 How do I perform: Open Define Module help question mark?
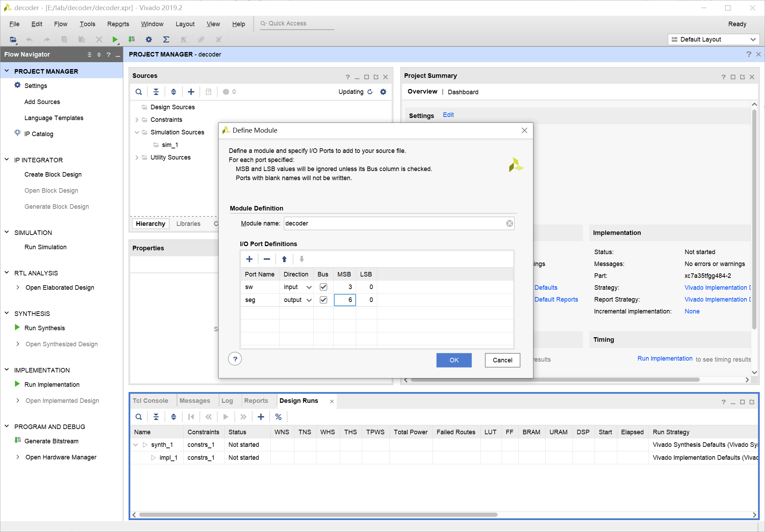tap(235, 359)
